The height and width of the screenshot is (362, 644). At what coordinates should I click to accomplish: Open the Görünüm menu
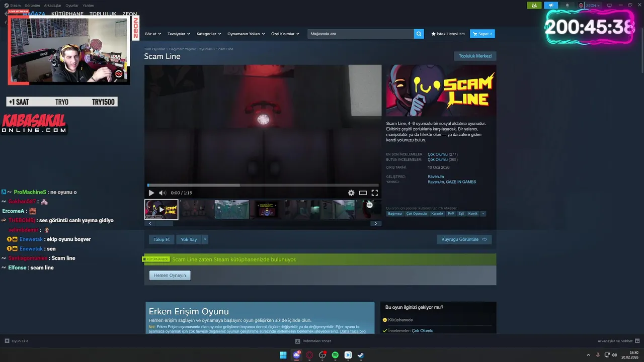32,5
